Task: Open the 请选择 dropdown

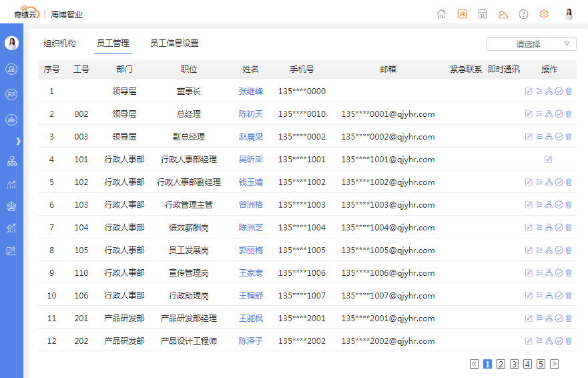Action: 531,44
